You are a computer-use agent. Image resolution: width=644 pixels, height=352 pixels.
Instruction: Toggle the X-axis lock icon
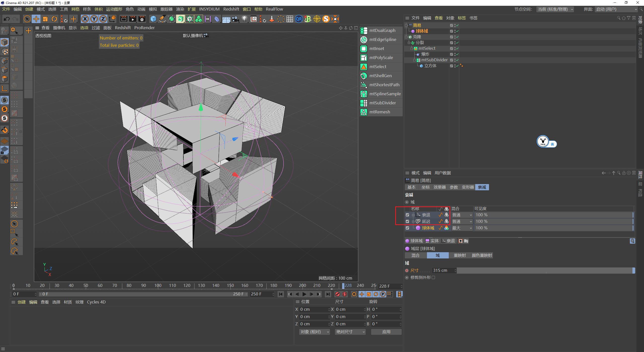[x=85, y=19]
